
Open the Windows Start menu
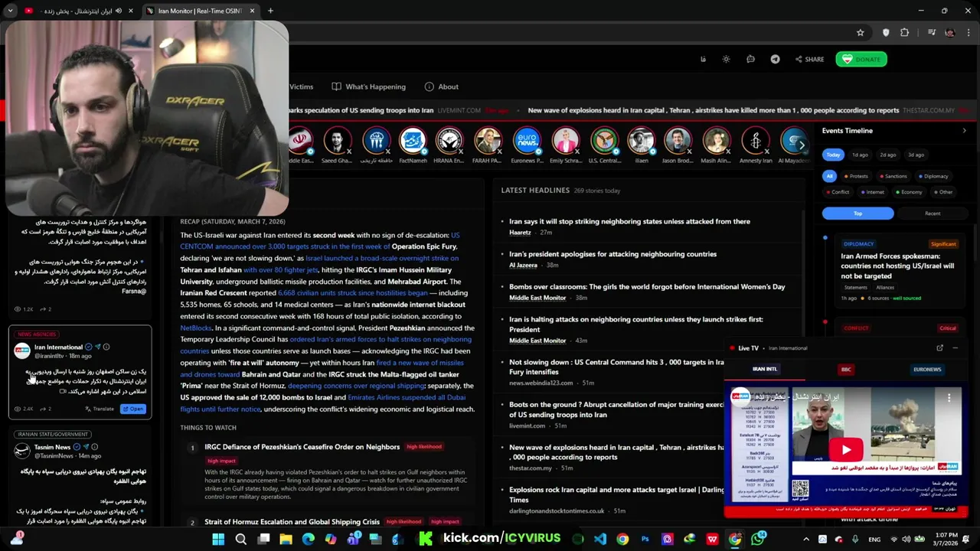coord(218,540)
